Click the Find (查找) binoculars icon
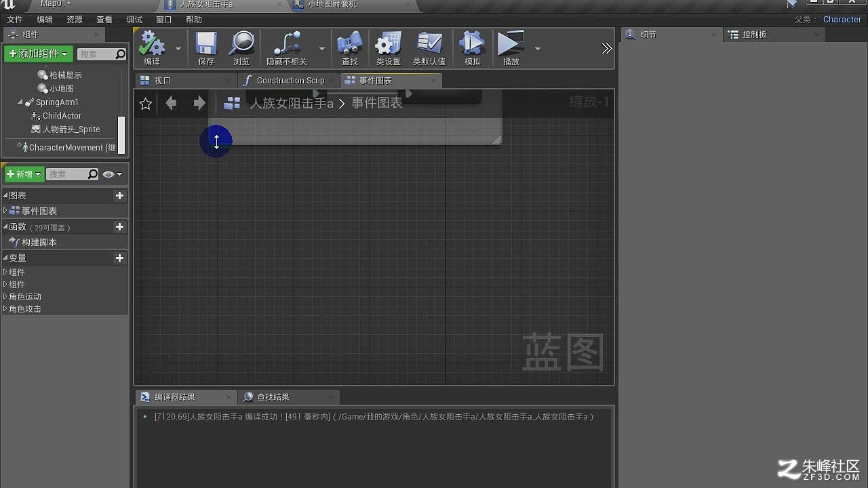 [x=349, y=44]
